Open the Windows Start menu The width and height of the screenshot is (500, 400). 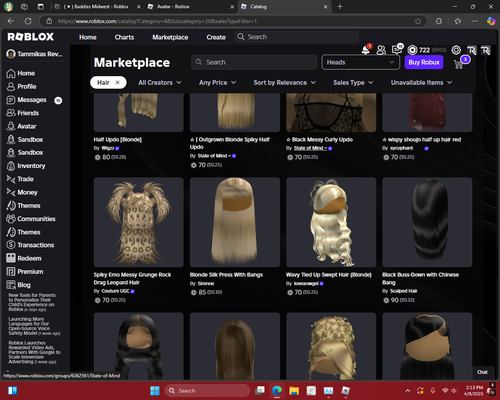155,391
